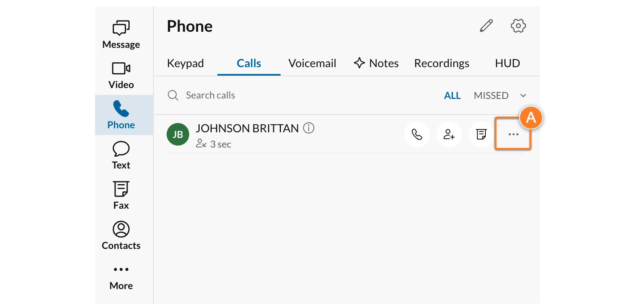The height and width of the screenshot is (308, 644).
Task: Open the Recordings tab
Action: (x=442, y=63)
